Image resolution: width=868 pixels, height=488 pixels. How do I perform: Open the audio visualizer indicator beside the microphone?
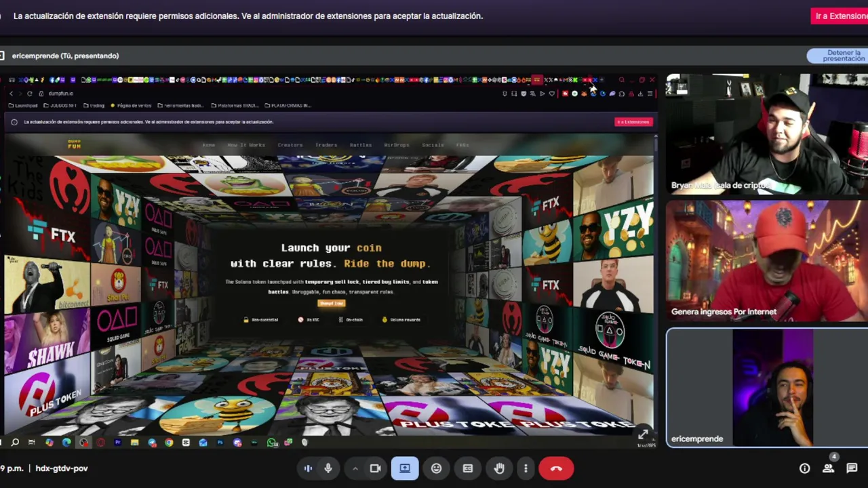(x=308, y=468)
